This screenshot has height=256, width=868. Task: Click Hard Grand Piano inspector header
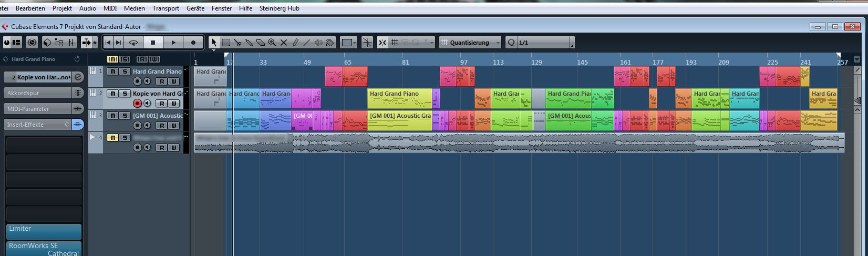pos(33,59)
